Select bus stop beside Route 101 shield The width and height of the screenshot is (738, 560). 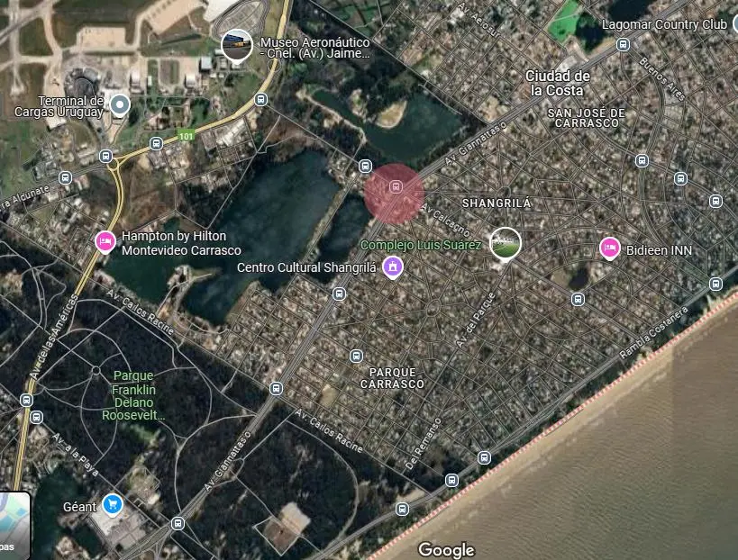pyautogui.click(x=156, y=143)
